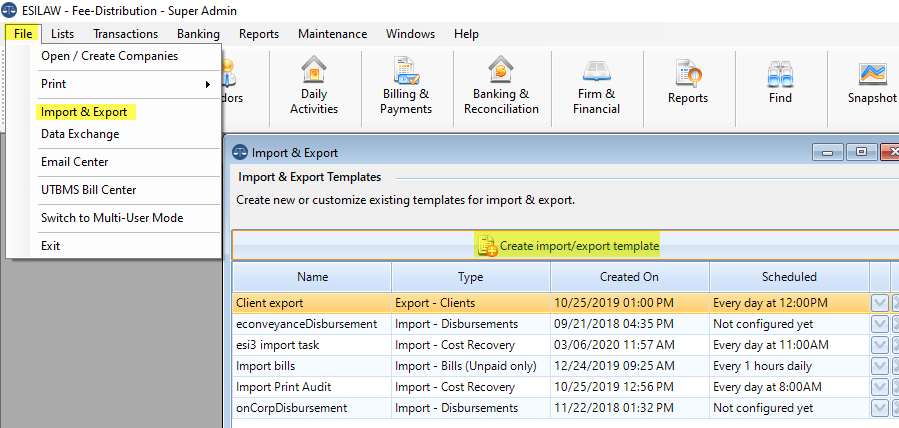Open Billing & Payments toolbar icon
The image size is (899, 428).
pyautogui.click(x=406, y=86)
